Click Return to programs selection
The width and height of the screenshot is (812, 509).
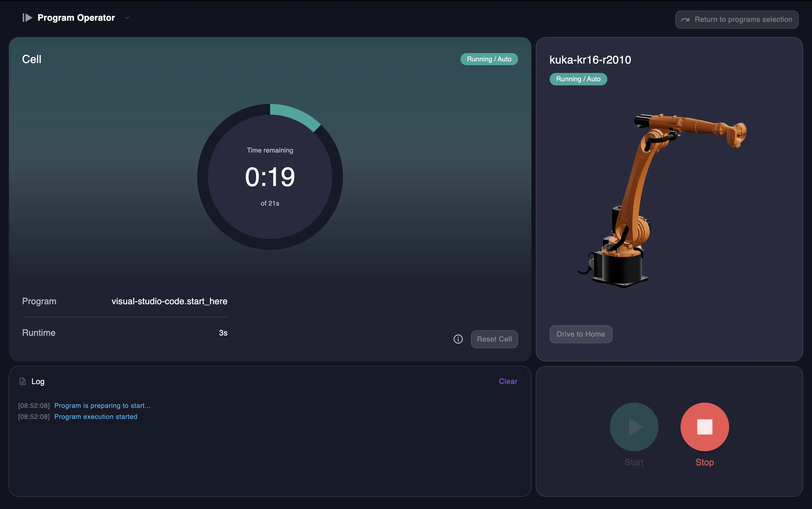[x=736, y=19]
